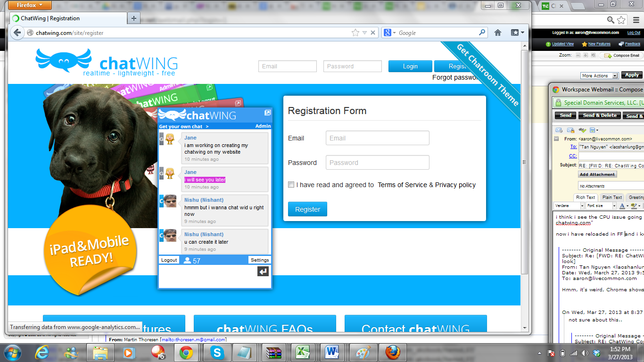Open the Firefox bookmarks menu button

click(517, 33)
